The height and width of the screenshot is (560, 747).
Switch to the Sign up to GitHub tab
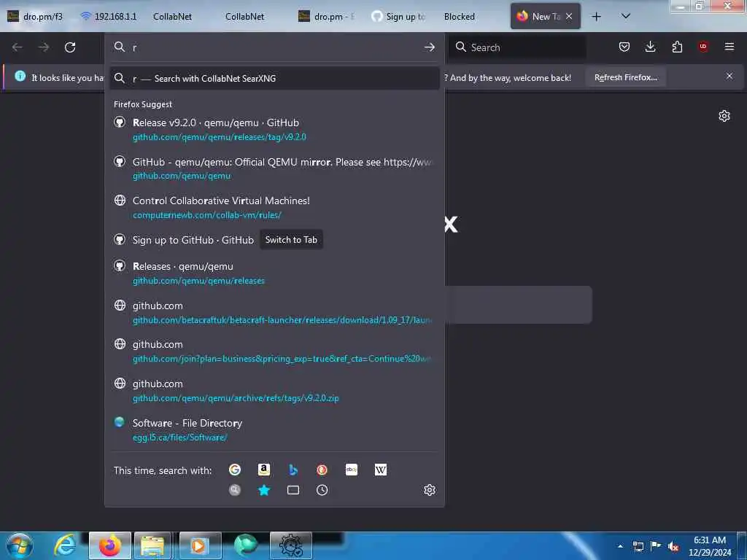point(399,17)
